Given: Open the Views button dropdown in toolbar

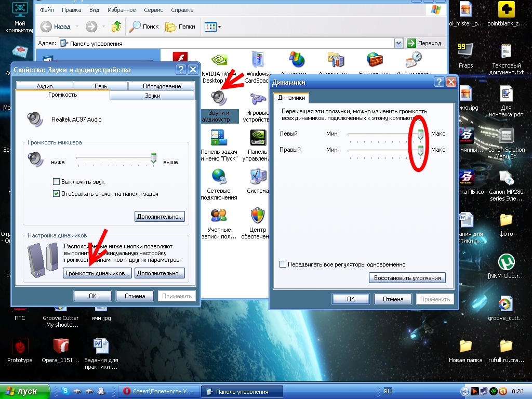Looking at the screenshot, I should [x=220, y=26].
